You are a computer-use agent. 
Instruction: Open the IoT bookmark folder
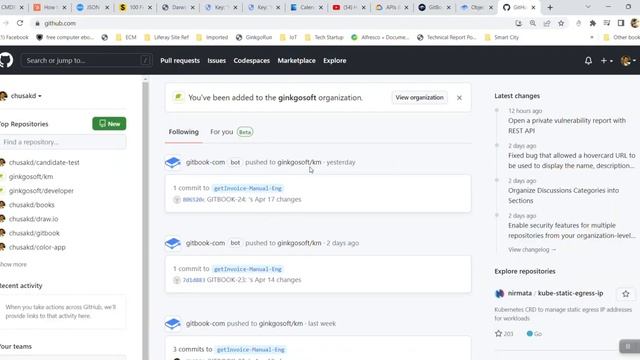coord(289,37)
